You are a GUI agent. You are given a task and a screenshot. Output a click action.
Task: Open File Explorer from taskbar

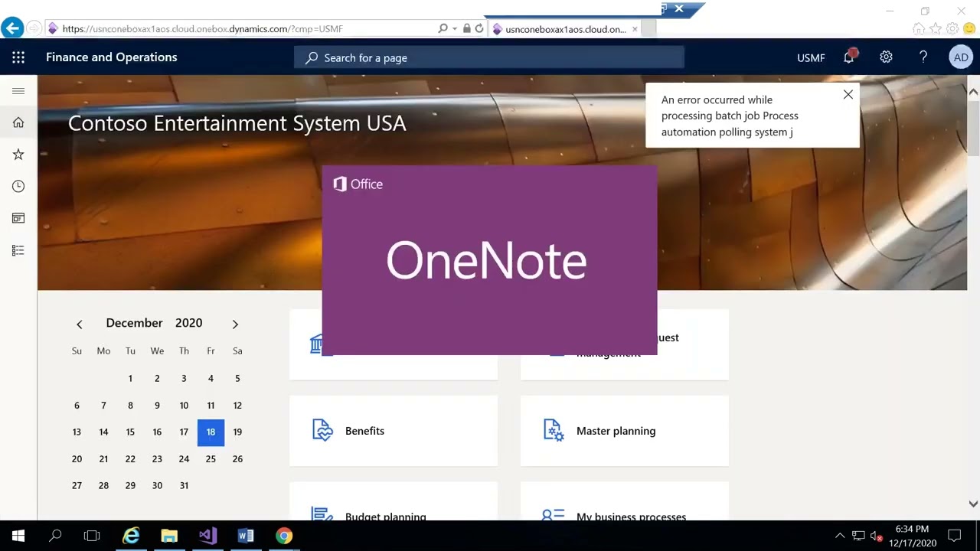pos(169,536)
